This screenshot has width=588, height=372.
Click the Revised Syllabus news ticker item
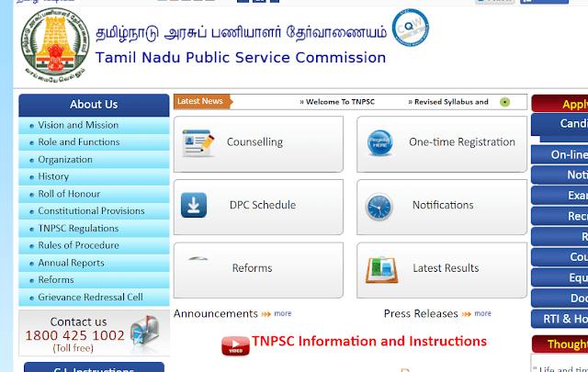[448, 102]
